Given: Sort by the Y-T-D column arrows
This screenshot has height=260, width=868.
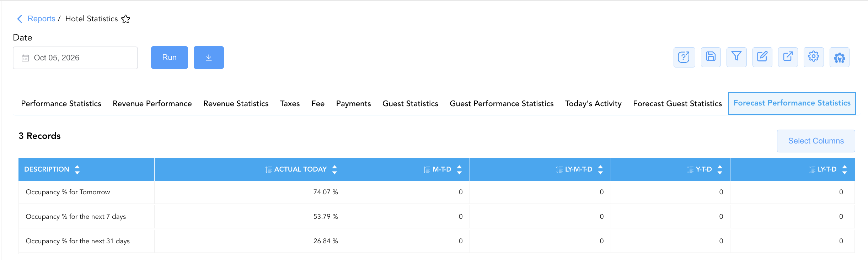Looking at the screenshot, I should click(x=720, y=169).
